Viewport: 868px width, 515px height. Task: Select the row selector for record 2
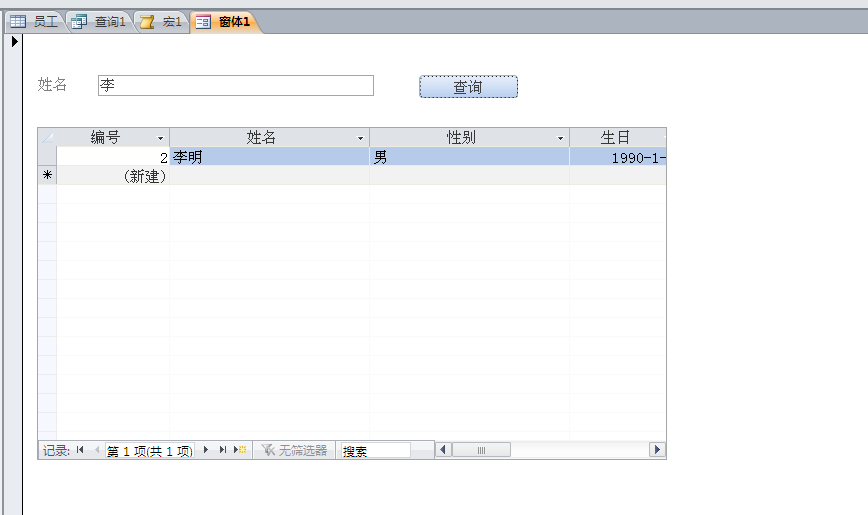click(48, 156)
